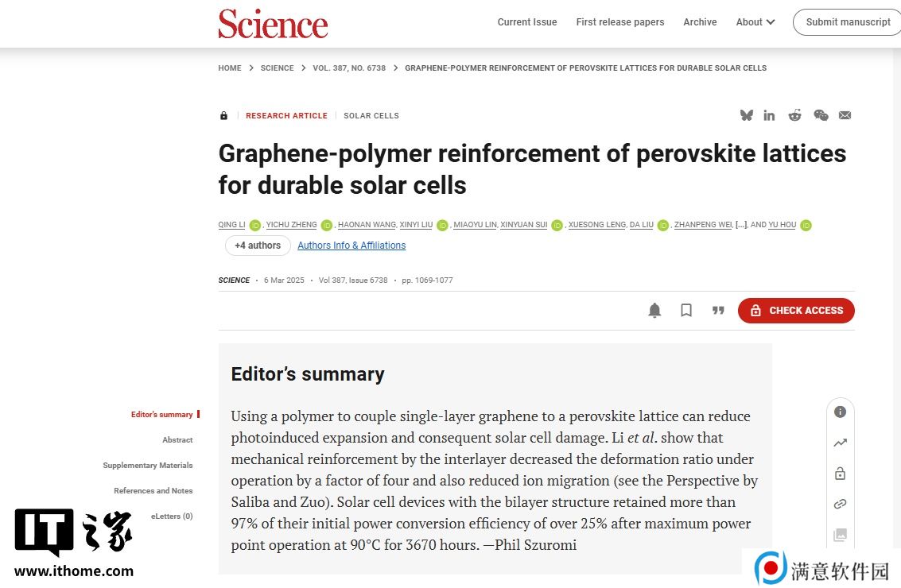
Task: Click the alert bell icon
Action: pyautogui.click(x=654, y=311)
